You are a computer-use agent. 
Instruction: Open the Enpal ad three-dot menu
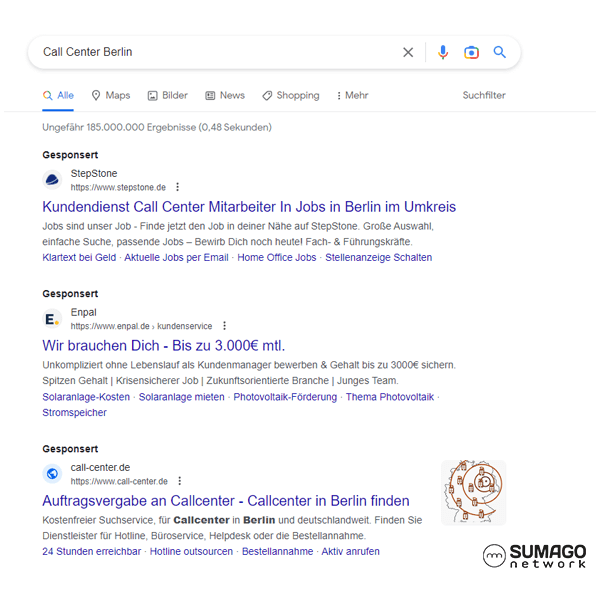click(225, 326)
